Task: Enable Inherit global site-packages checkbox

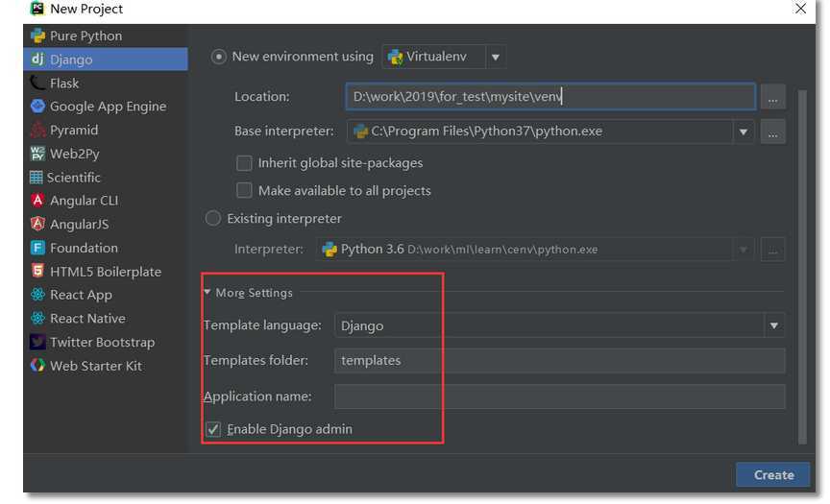Action: [244, 163]
